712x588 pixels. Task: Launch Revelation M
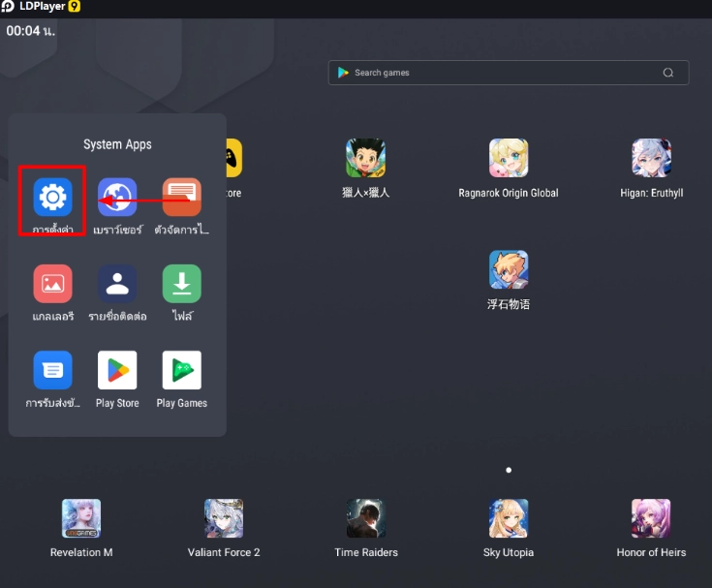81,518
